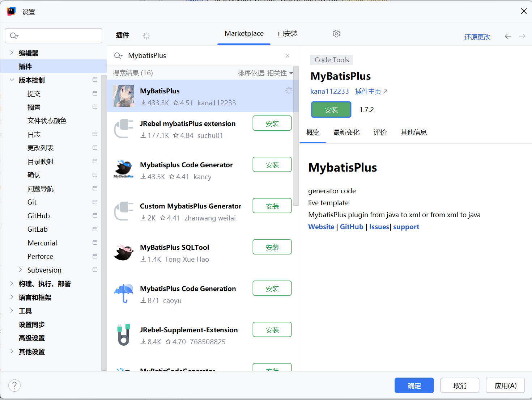This screenshot has width=532, height=400.
Task: Click the 应用(A) button
Action: pyautogui.click(x=506, y=386)
